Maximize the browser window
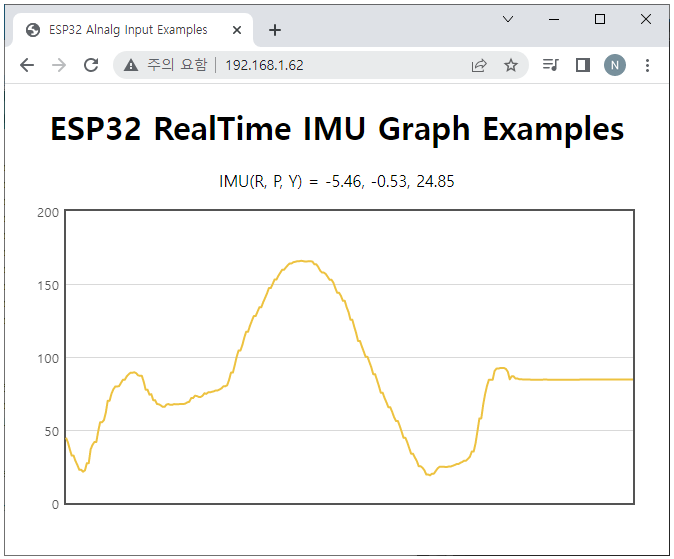This screenshot has width=674, height=559. click(x=600, y=19)
